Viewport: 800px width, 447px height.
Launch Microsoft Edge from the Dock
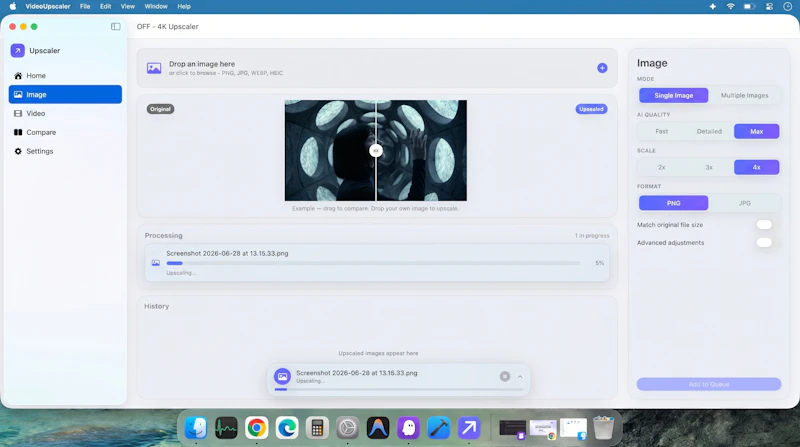287,428
